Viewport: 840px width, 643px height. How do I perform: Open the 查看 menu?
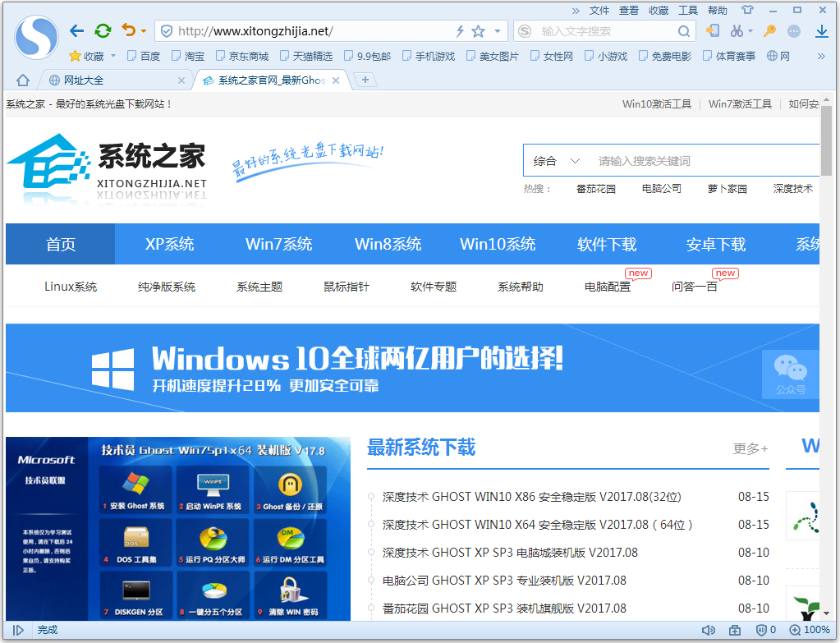click(x=628, y=10)
